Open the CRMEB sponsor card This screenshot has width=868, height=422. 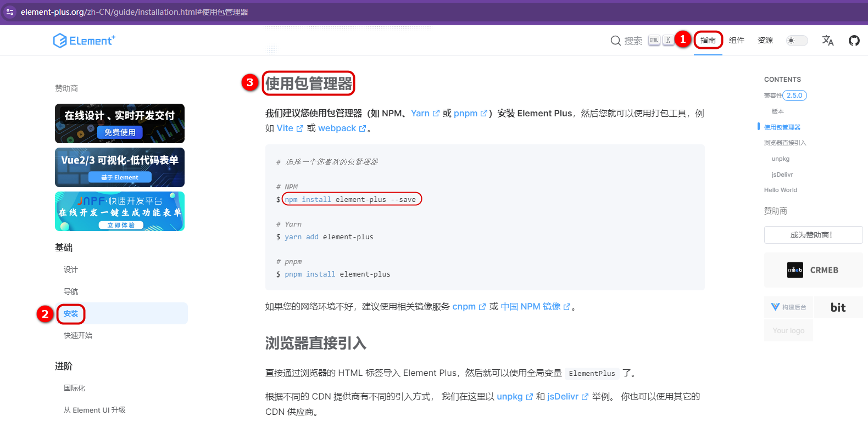click(x=813, y=270)
